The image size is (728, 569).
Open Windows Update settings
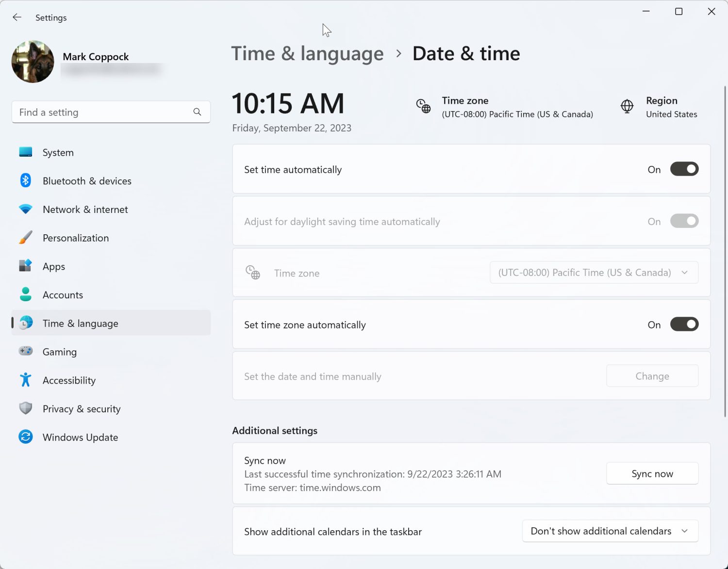[x=111, y=437]
